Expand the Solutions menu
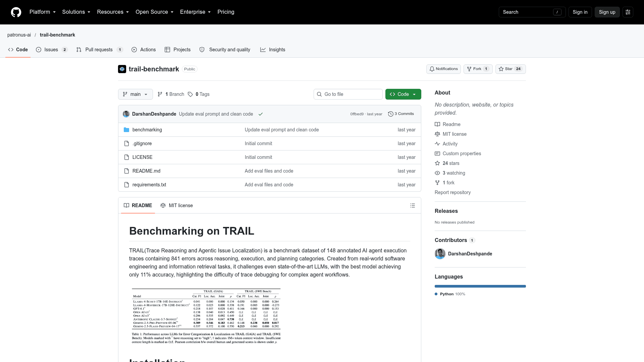The width and height of the screenshot is (644, 362). pos(76,12)
